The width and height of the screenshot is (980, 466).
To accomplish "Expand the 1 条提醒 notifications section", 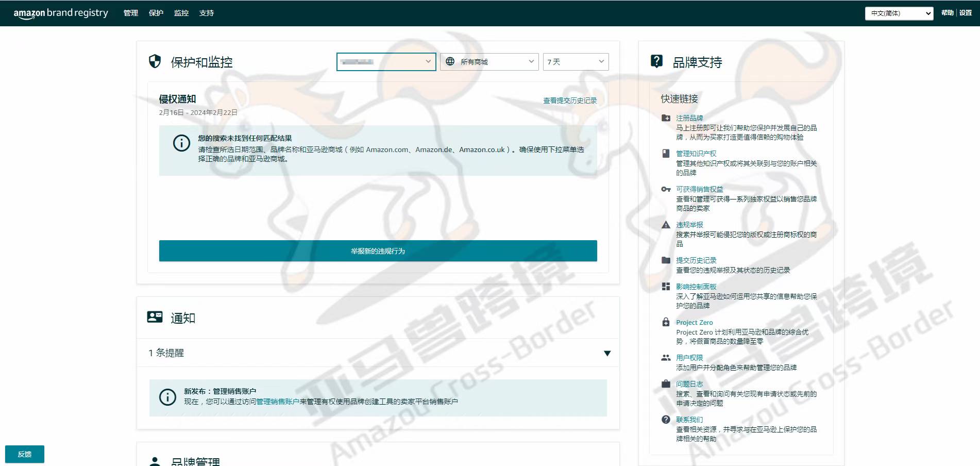I will [378, 353].
